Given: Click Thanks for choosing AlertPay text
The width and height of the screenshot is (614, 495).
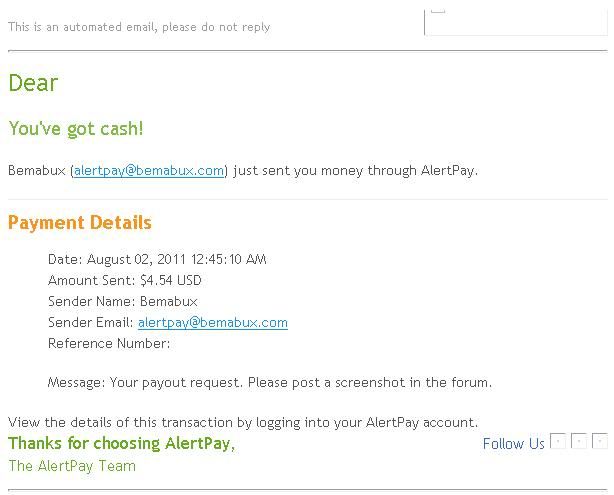Looking at the screenshot, I should tap(121, 443).
